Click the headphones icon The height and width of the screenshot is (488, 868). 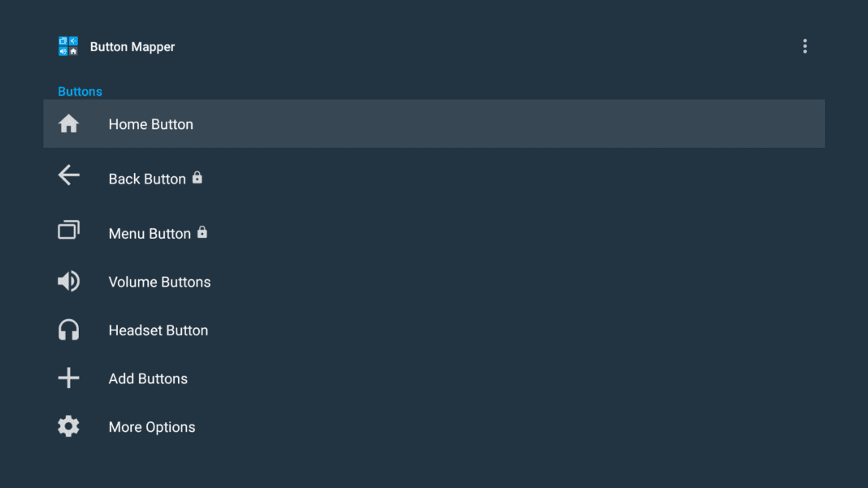[69, 330]
